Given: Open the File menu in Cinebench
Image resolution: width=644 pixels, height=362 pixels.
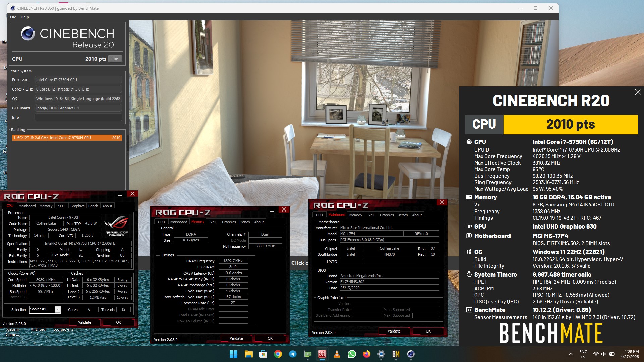Looking at the screenshot, I should [13, 17].
